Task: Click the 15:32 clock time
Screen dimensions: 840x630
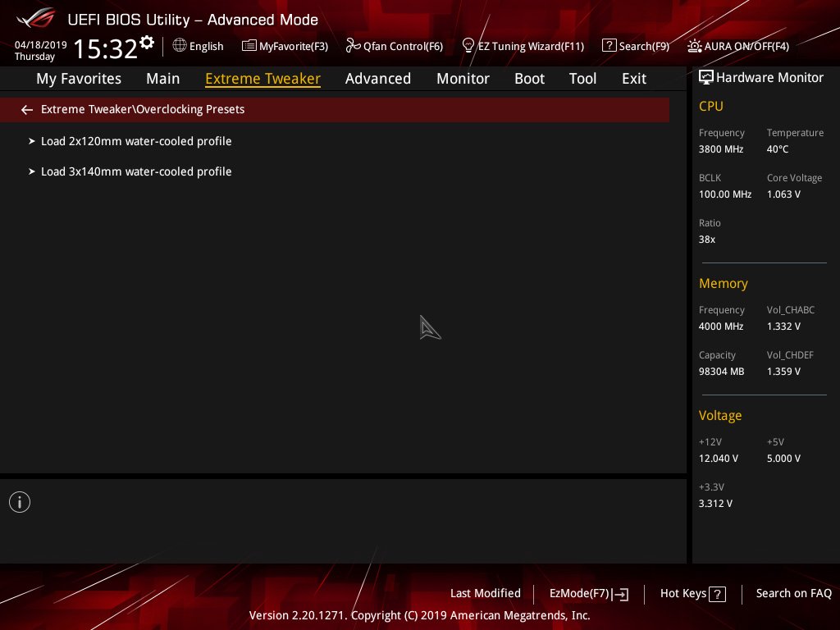Action: coord(106,48)
